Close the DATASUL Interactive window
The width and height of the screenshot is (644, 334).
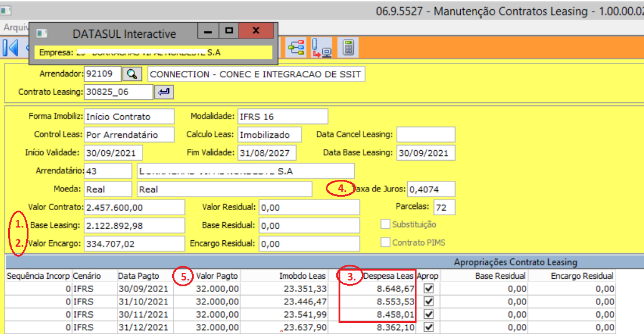pos(256,31)
